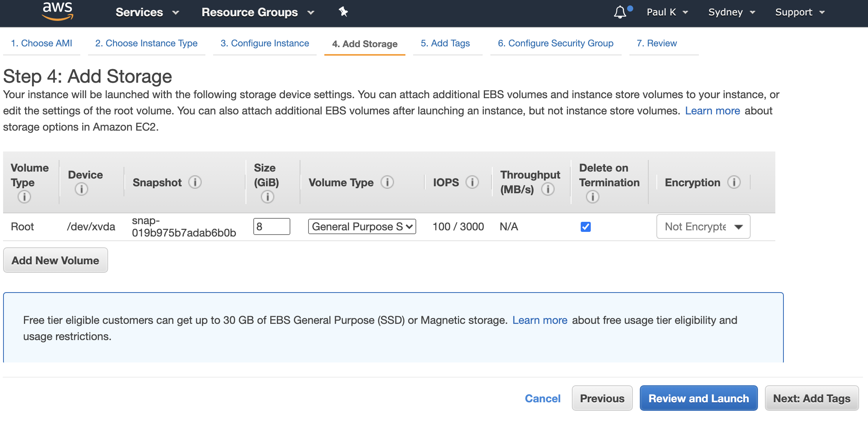
Task: Click Learn more link about storage options
Action: (x=713, y=111)
